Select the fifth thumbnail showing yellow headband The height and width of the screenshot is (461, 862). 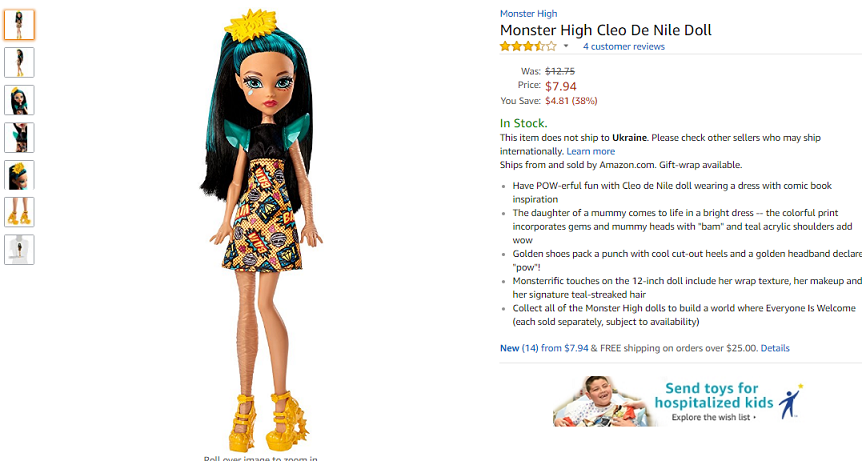click(19, 175)
